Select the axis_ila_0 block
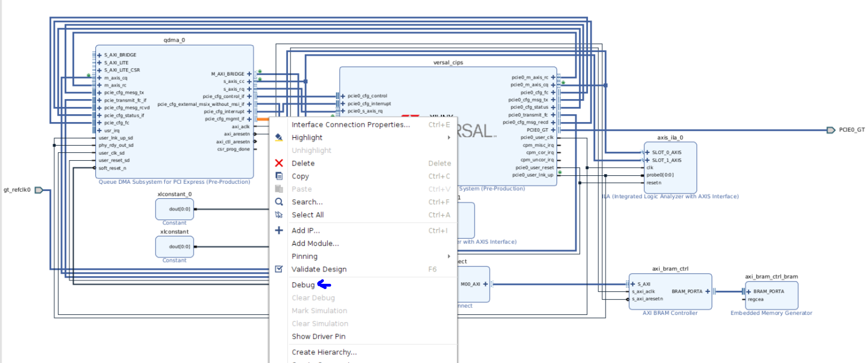The height and width of the screenshot is (363, 868). coord(671,167)
